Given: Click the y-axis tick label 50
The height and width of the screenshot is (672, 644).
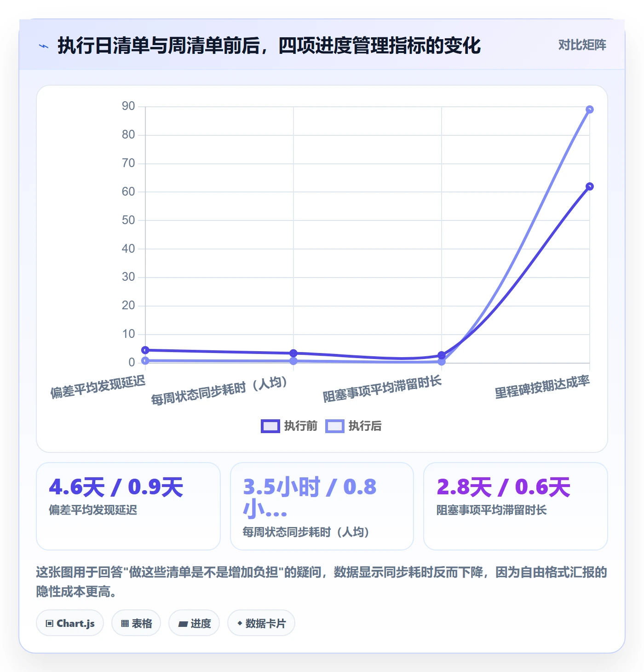Looking at the screenshot, I should tap(128, 220).
